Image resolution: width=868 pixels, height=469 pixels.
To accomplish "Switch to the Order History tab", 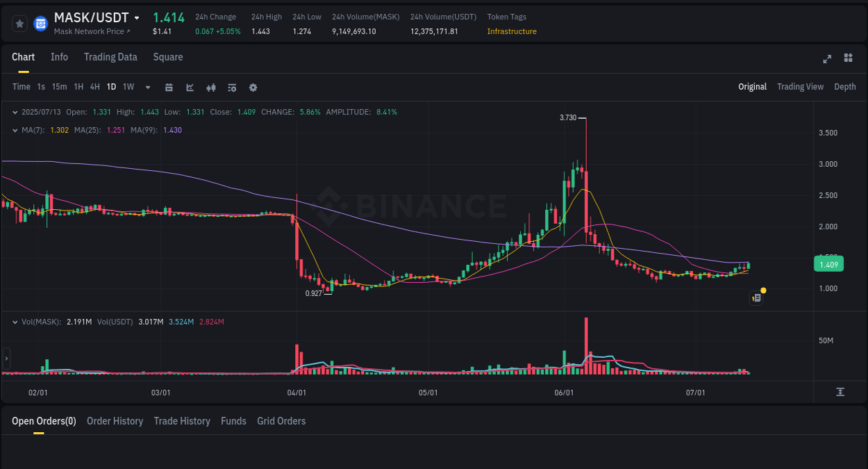I will point(115,420).
